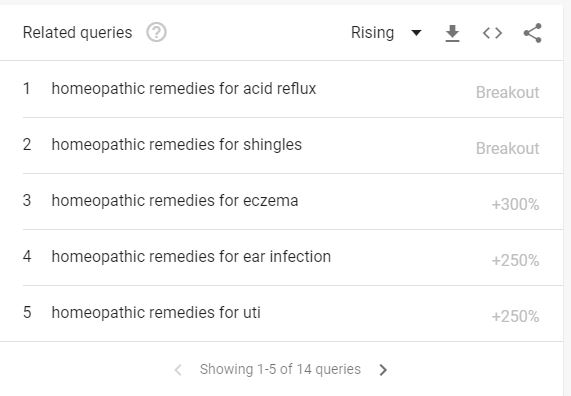571x396 pixels.
Task: Click the Related queries heading
Action: click(x=77, y=32)
